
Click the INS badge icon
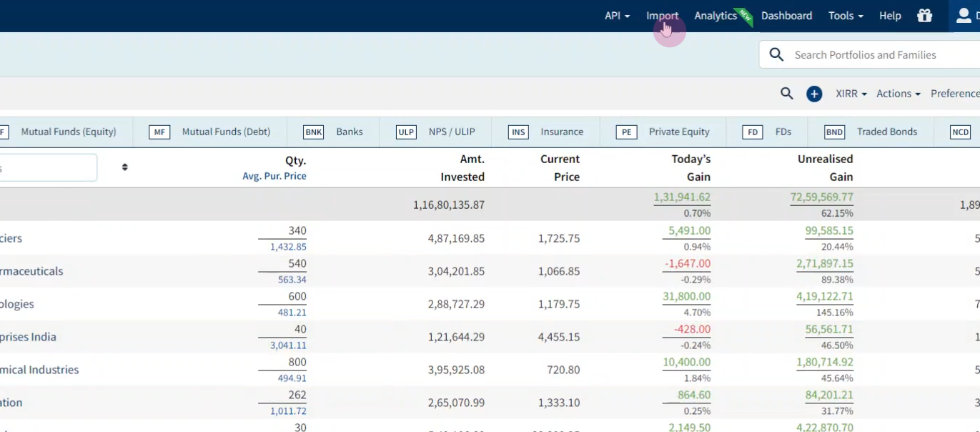click(518, 132)
